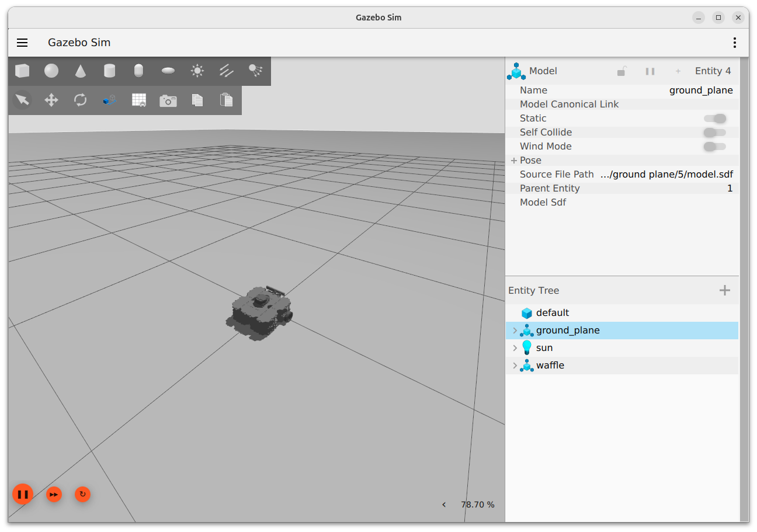Open the hamburger menu
This screenshot has width=757, height=532.
(x=22, y=43)
